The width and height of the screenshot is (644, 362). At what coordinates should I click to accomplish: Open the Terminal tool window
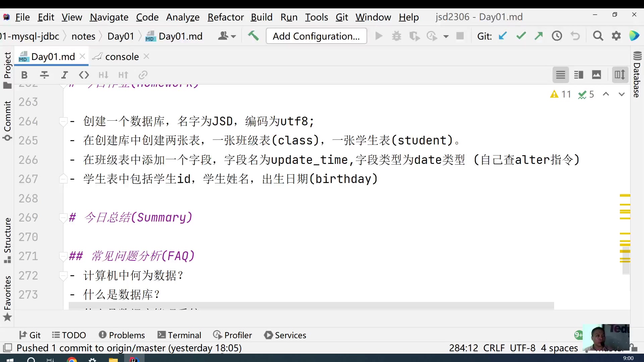pos(179,335)
